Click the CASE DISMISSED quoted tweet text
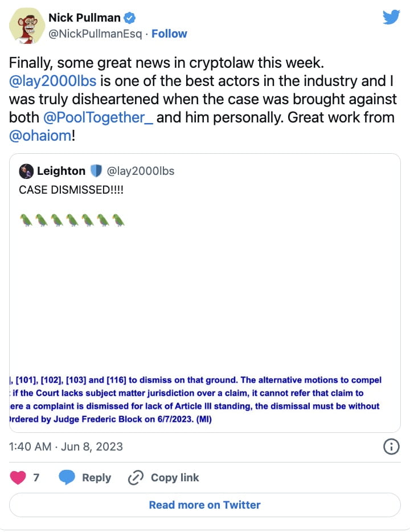 [x=71, y=190]
